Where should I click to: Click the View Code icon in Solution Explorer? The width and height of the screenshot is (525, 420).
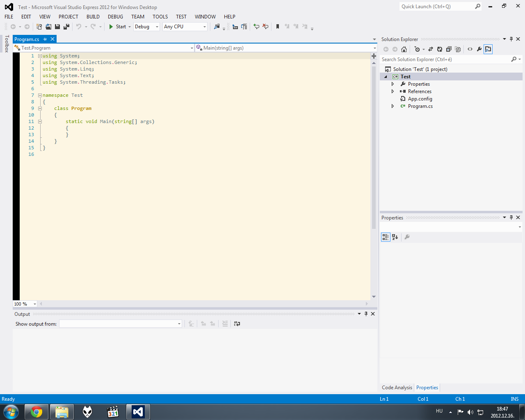click(470, 49)
